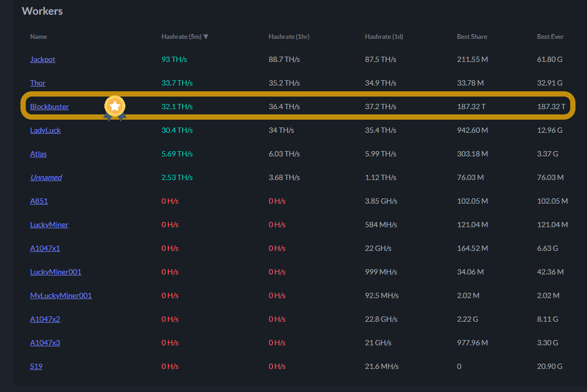Select Jackpot's 93 TH/s hashrate value

pos(174,59)
